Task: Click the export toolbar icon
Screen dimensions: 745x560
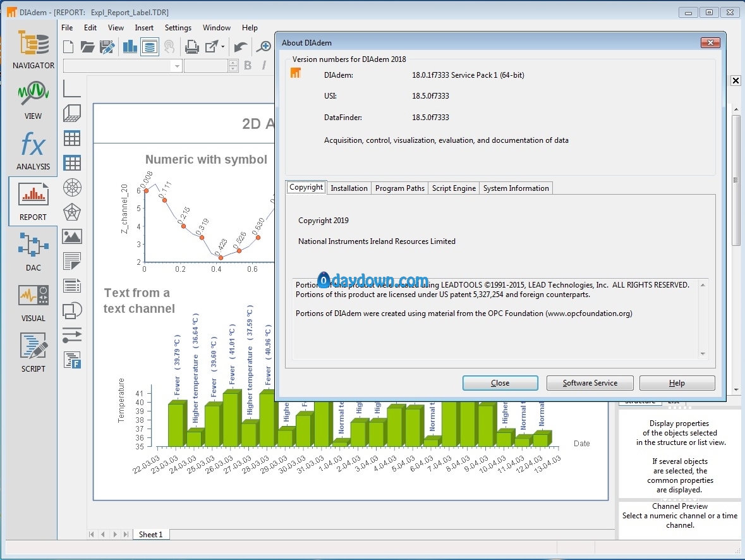Action: (x=212, y=47)
